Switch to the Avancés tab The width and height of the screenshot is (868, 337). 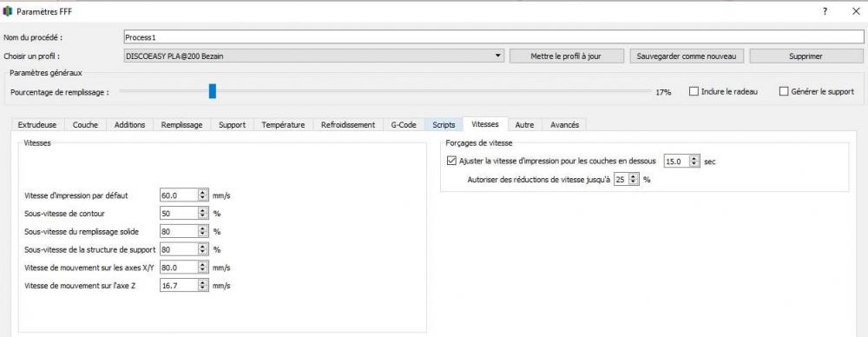pyautogui.click(x=565, y=125)
